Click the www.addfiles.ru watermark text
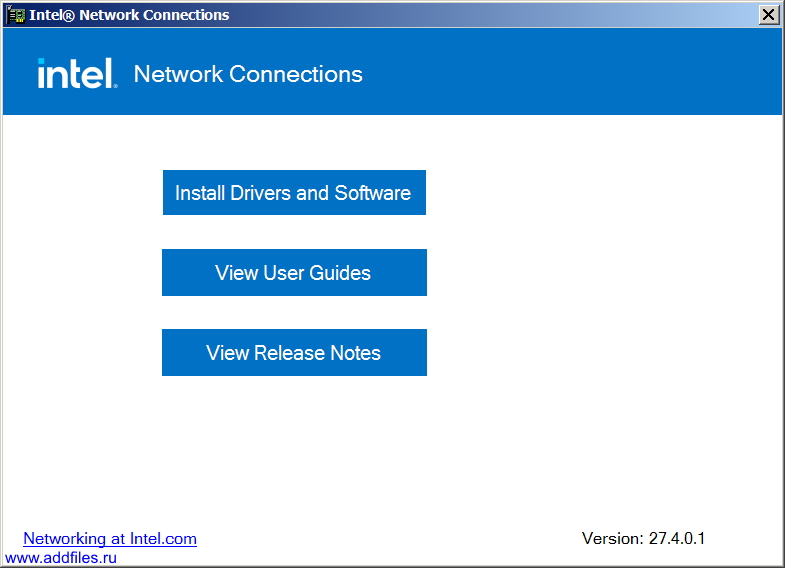Image resolution: width=785 pixels, height=568 pixels. click(61, 557)
